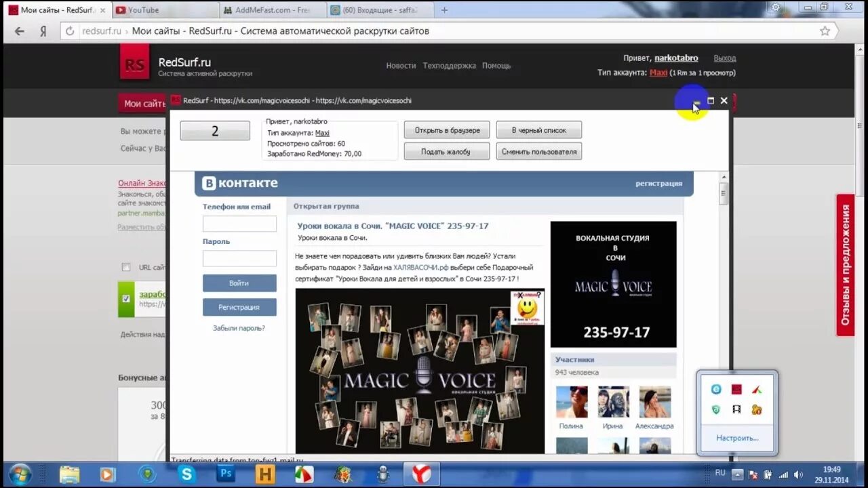This screenshot has width=868, height=488.
Task: Launch media player from taskbar
Action: (x=108, y=474)
